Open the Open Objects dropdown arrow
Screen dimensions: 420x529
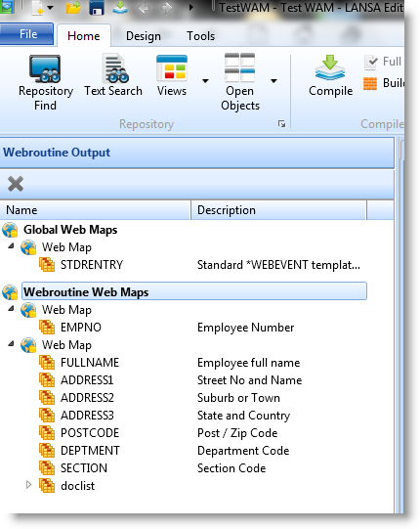coord(273,80)
